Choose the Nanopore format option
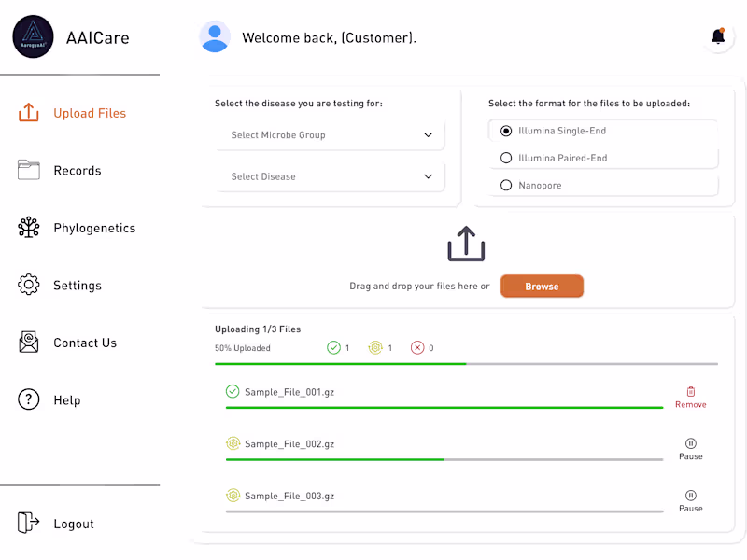 507,185
